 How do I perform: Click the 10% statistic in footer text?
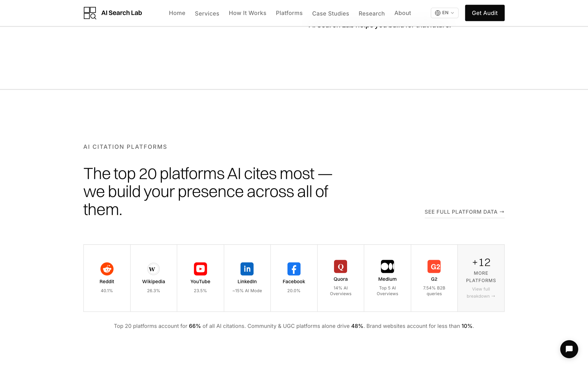(x=467, y=326)
